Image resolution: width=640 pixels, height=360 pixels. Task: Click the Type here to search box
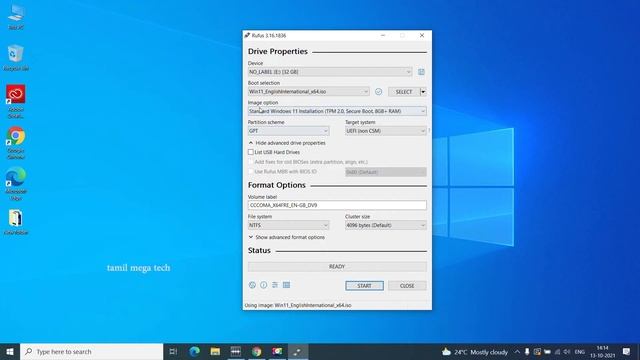click(91, 351)
